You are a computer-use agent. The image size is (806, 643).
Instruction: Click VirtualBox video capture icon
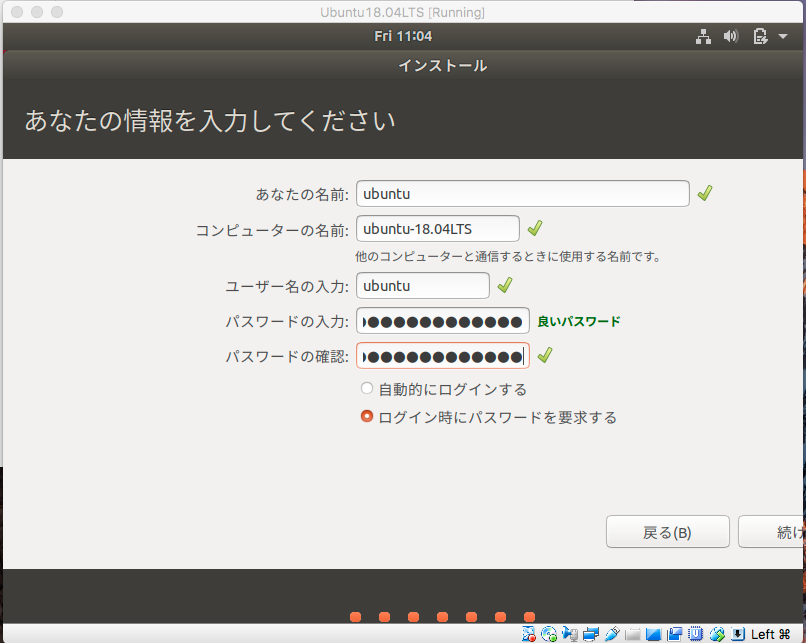click(674, 634)
